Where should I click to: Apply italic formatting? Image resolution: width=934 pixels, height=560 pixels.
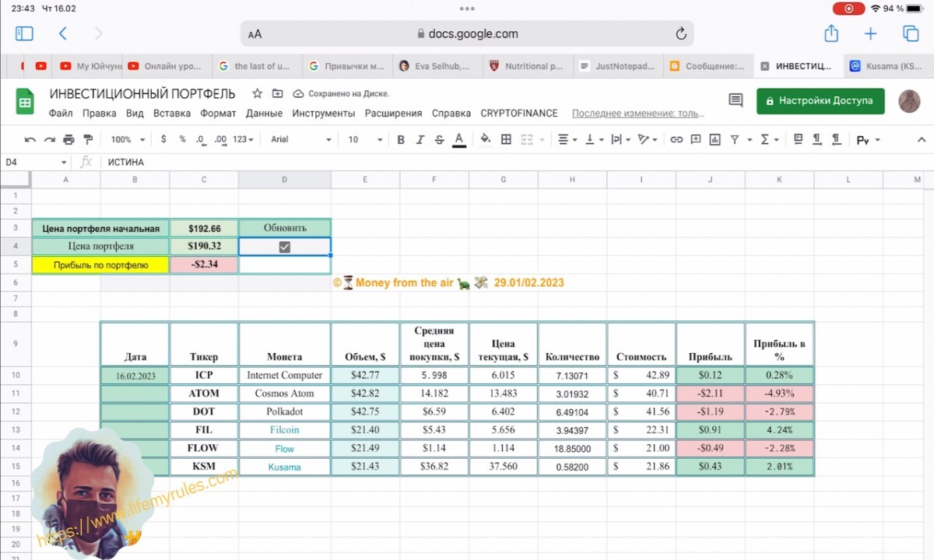420,140
